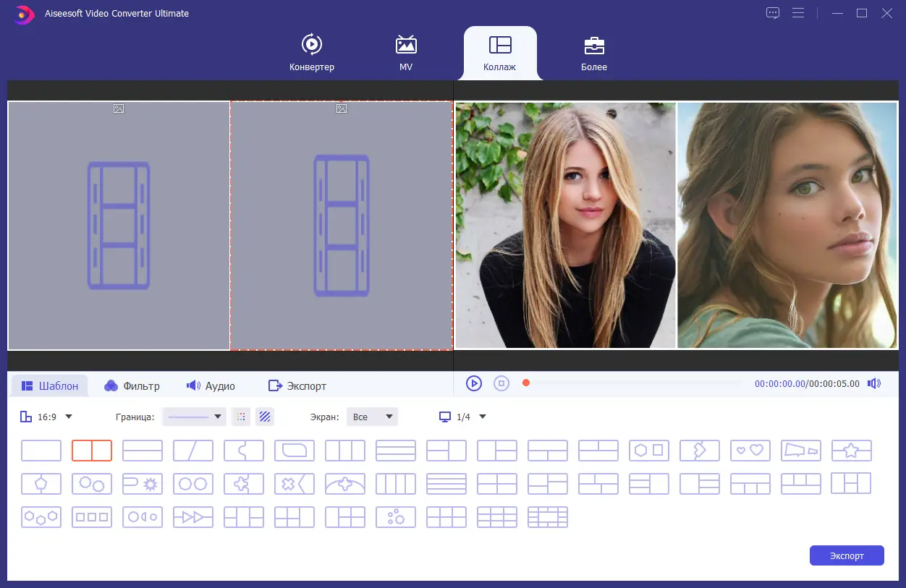The height and width of the screenshot is (588, 906).
Task: Pick a border color with the color dots icon
Action: click(x=241, y=417)
